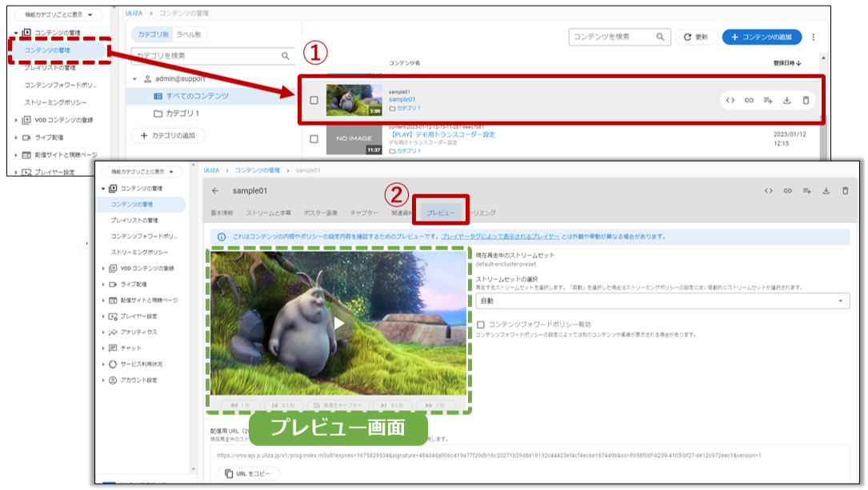Expand 配信サイトと視聴ページ in detail window sidebar
868x490 pixels.
103,301
